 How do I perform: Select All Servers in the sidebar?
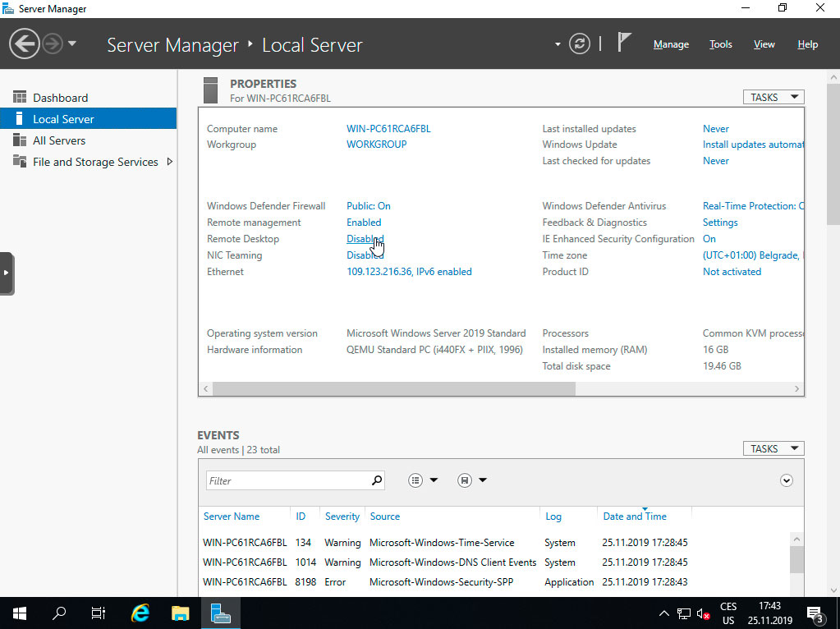60,140
